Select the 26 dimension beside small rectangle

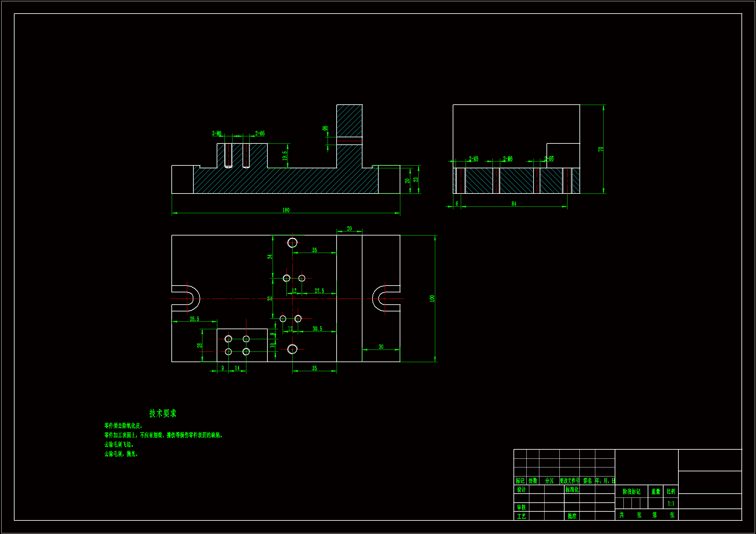click(x=199, y=345)
